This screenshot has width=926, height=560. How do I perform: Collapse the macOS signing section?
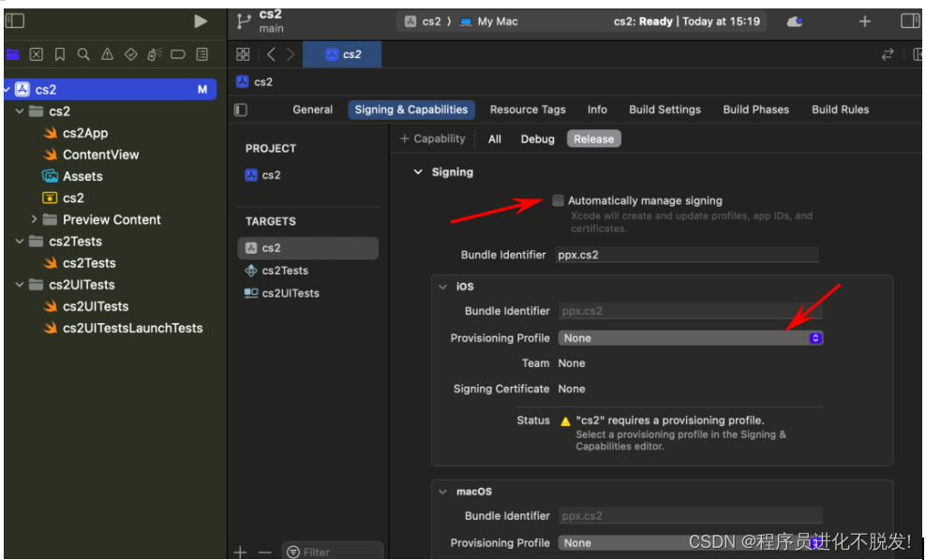coord(443,492)
